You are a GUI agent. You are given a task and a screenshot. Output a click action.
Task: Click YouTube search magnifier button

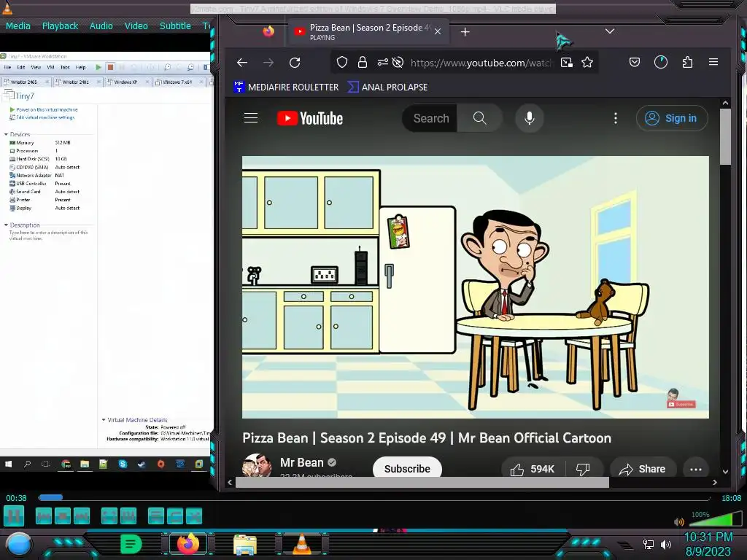[x=480, y=118]
